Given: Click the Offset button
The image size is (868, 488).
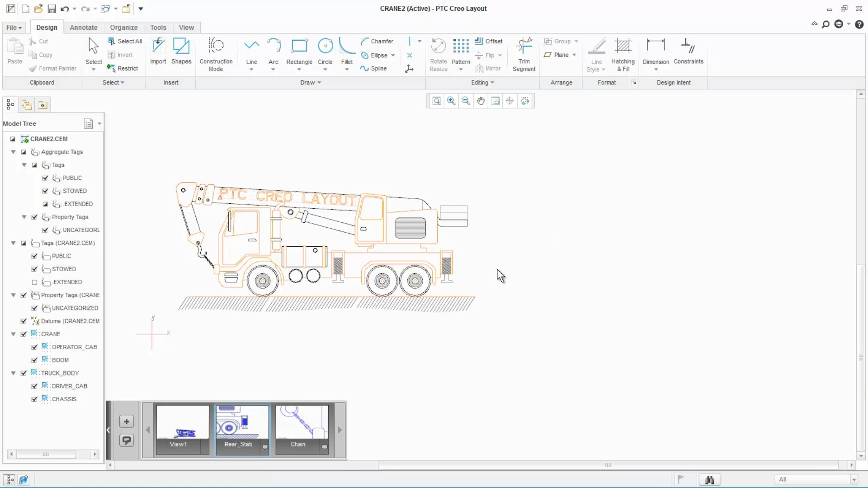Looking at the screenshot, I should click(x=489, y=41).
